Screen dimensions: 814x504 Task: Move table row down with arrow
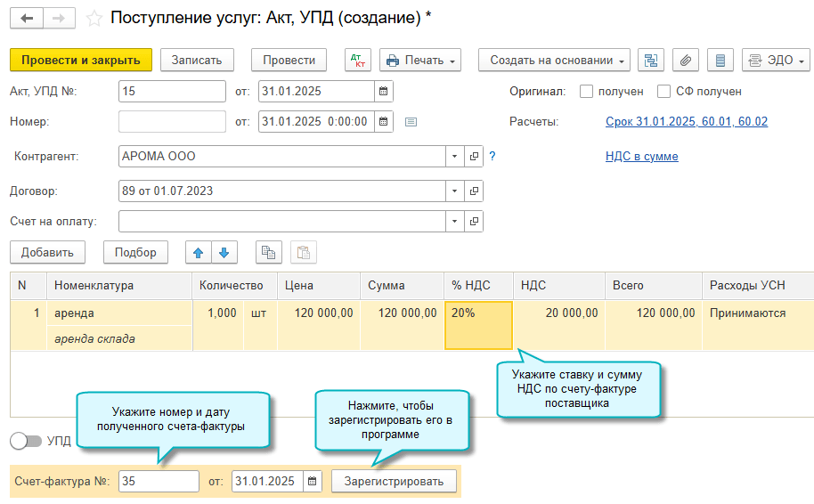224,253
